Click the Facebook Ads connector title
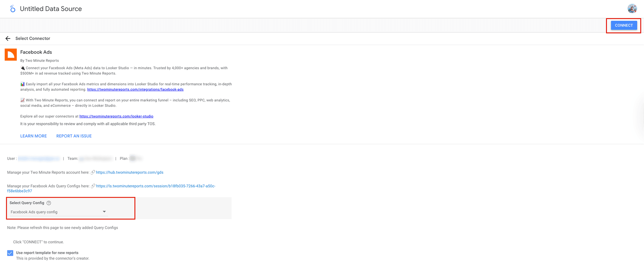The width and height of the screenshot is (644, 265). point(36,52)
